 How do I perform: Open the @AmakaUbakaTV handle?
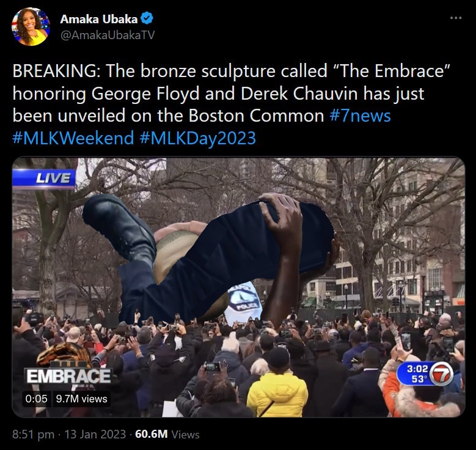tap(108, 35)
